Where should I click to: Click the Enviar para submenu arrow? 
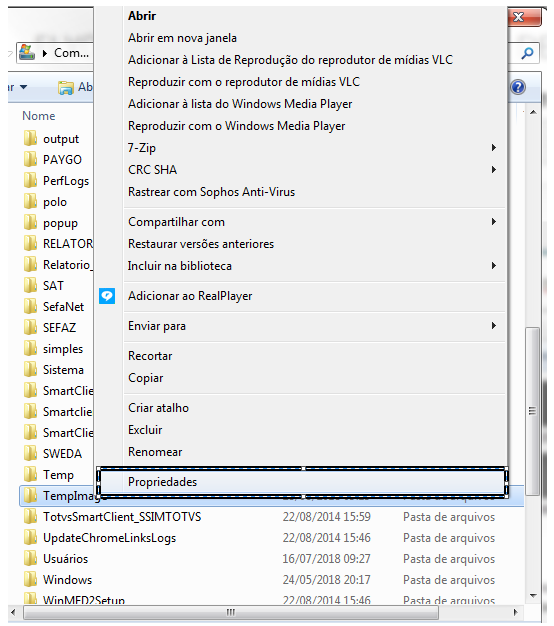coord(494,326)
